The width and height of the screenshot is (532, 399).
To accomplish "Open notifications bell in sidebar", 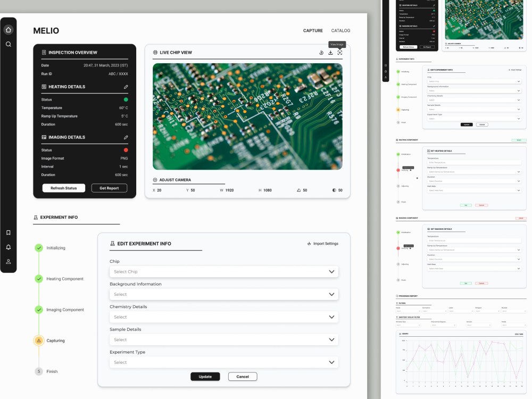I will 9,247.
